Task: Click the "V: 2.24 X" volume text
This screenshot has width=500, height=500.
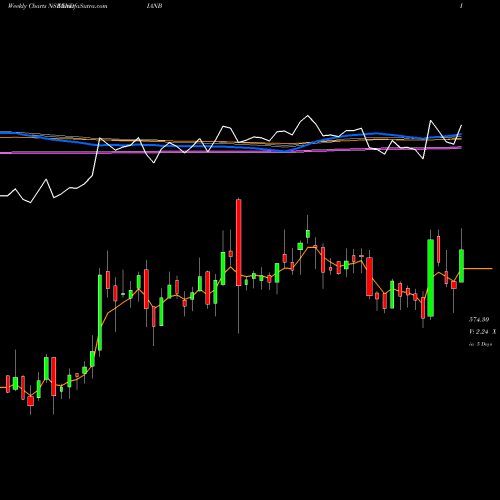Action: pyautogui.click(x=482, y=332)
